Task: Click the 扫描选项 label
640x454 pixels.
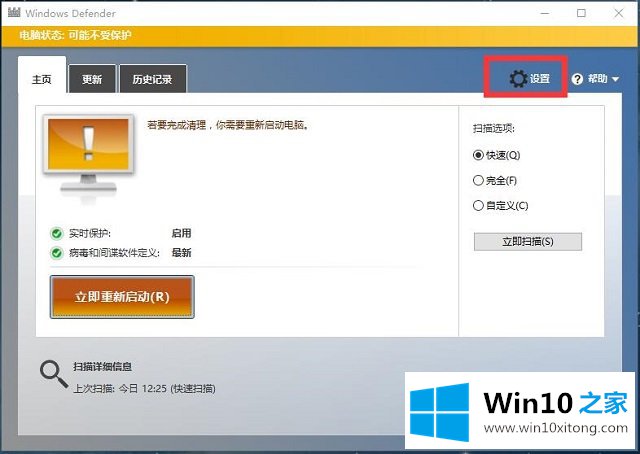Action: [493, 129]
